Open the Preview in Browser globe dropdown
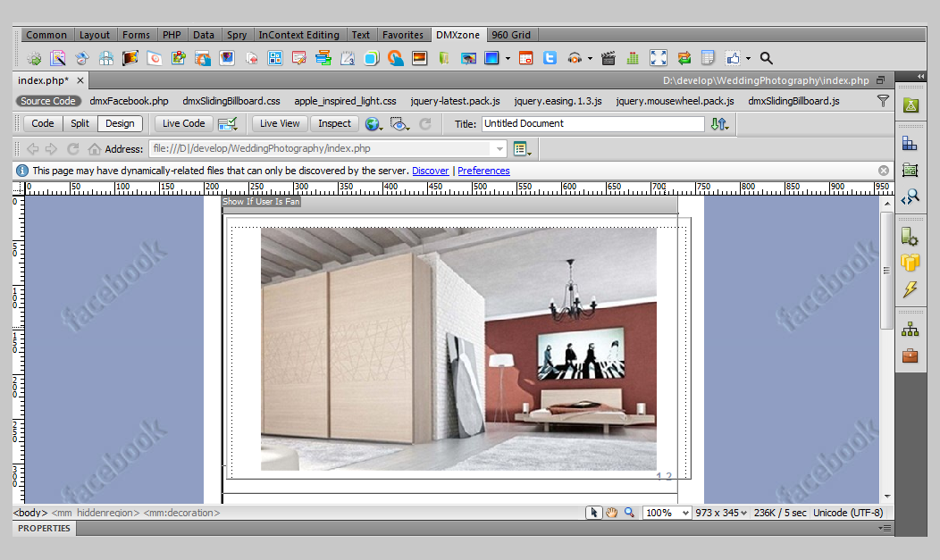Image resolution: width=940 pixels, height=560 pixels. [x=374, y=124]
